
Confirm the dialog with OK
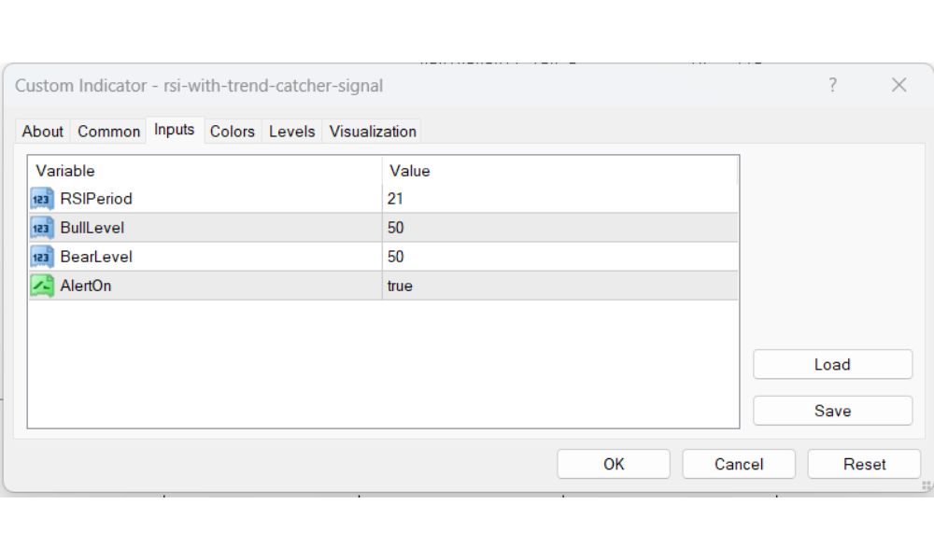tap(614, 464)
